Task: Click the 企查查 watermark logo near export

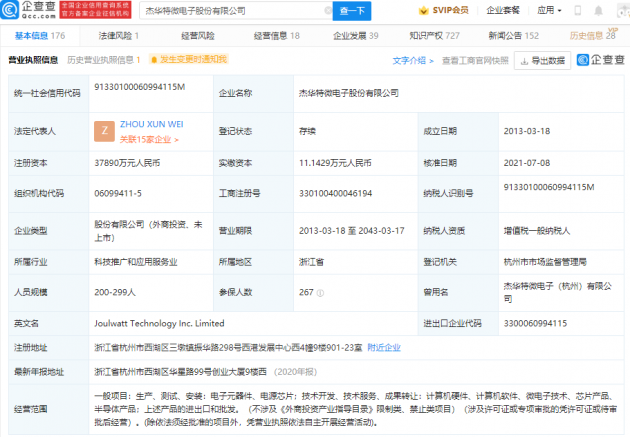Action: [601, 60]
